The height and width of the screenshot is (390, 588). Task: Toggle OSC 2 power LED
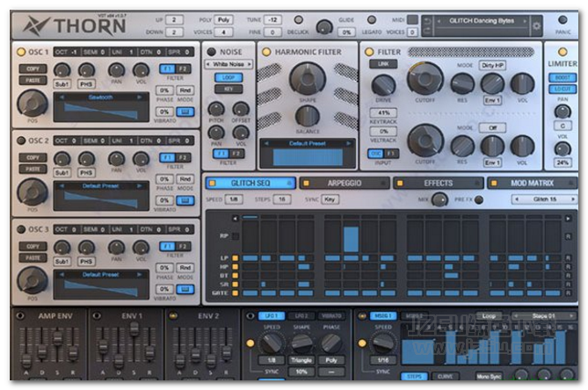[x=21, y=141]
